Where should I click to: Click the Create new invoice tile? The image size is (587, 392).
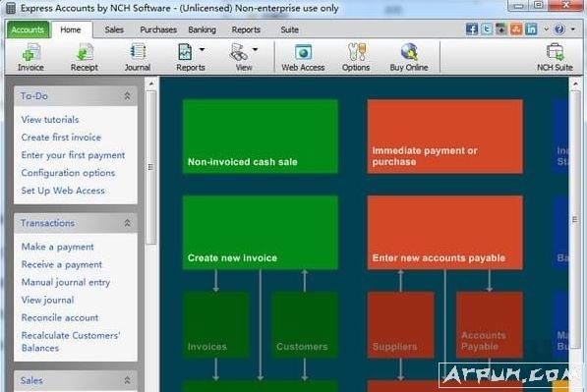click(x=261, y=232)
